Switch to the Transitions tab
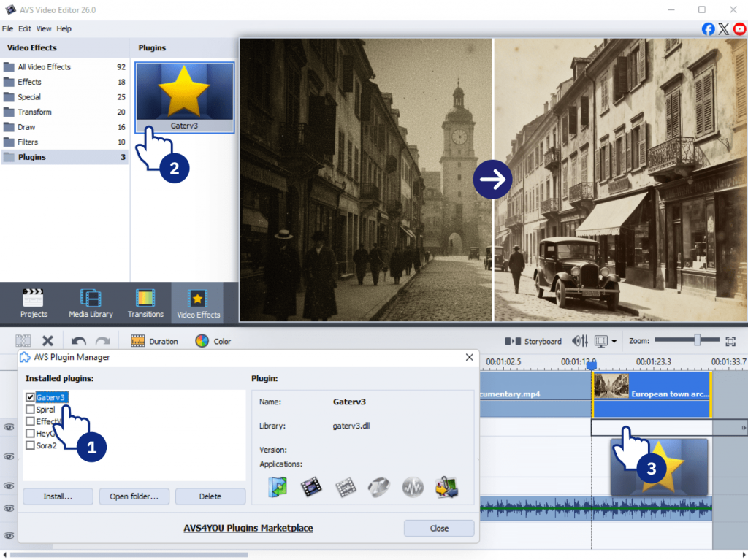748x560 pixels. point(145,302)
